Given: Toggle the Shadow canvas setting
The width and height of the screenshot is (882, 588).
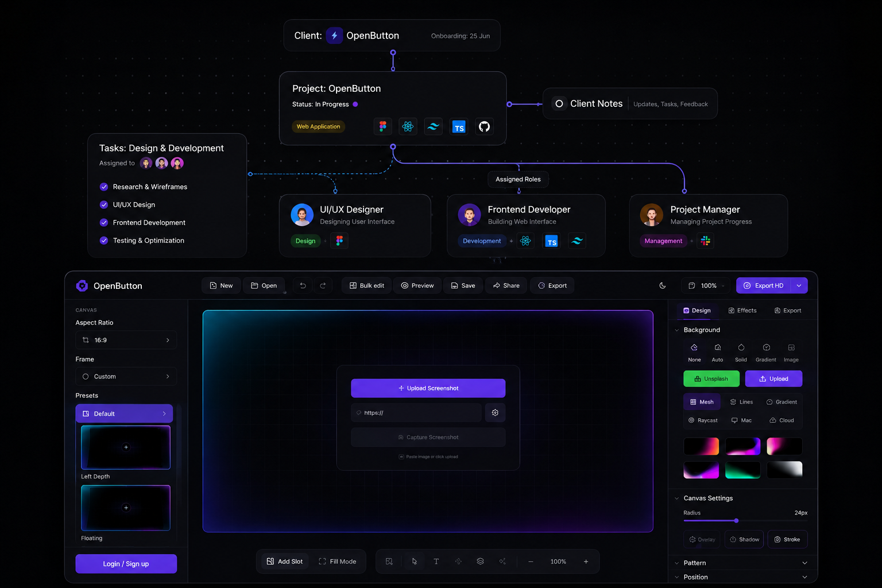Looking at the screenshot, I should (744, 539).
